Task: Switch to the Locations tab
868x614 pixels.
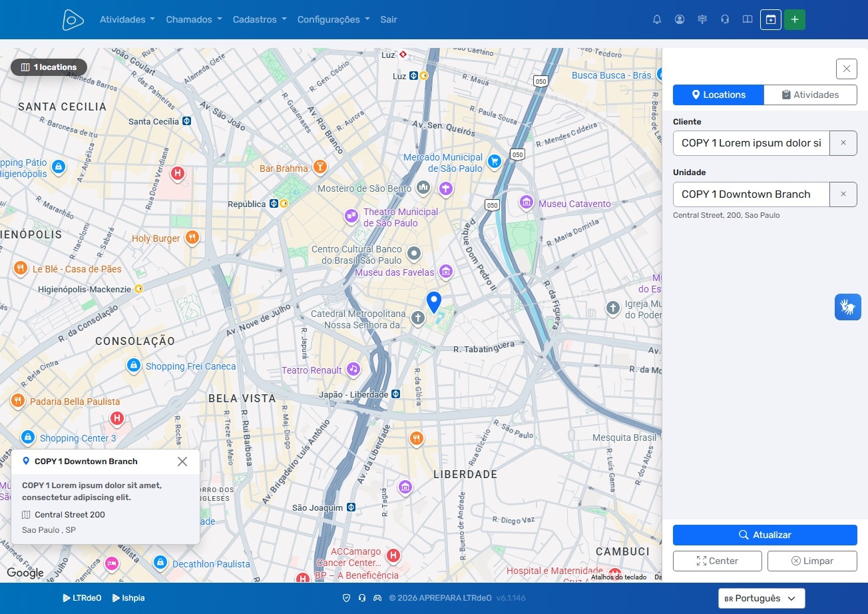Action: tap(718, 95)
